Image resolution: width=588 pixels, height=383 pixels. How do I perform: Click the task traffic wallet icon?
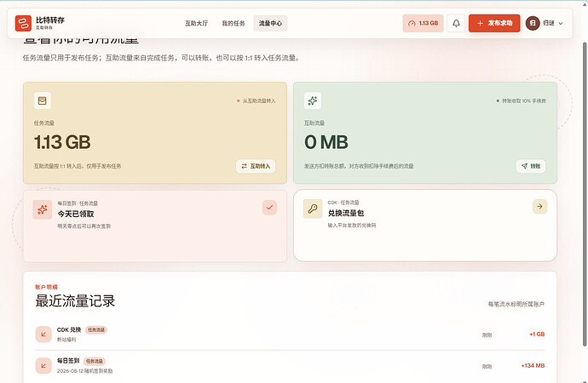[43, 100]
